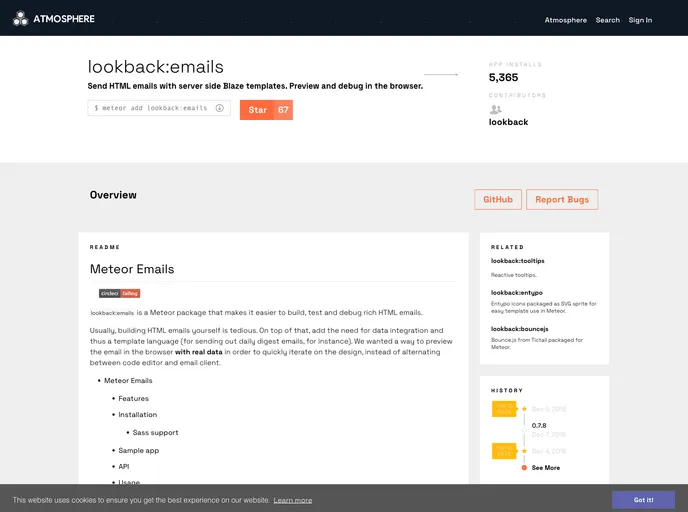Open the Sign In nav link

pos(640,20)
